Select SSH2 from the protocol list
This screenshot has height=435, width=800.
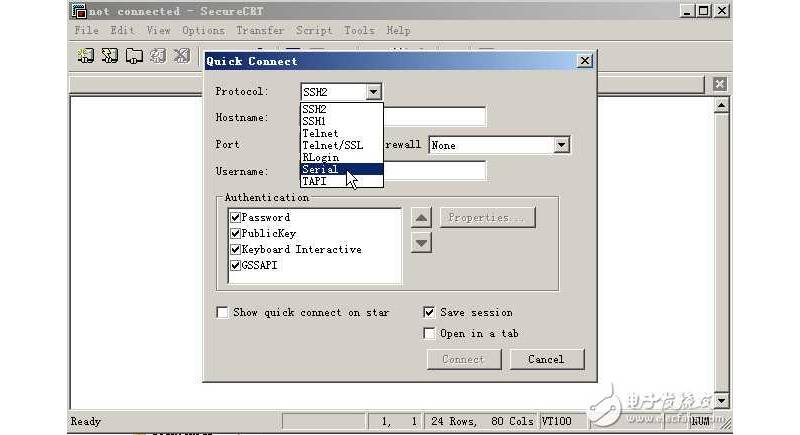coord(342,109)
